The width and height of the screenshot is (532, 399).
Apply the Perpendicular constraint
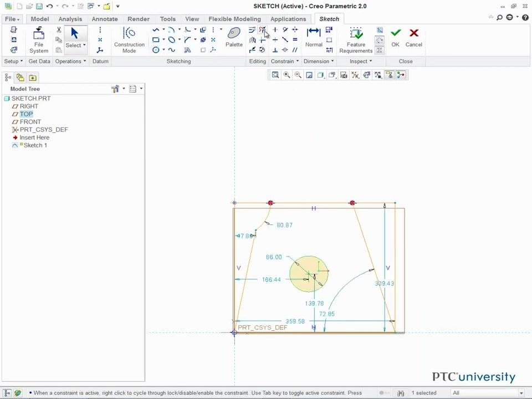275,50
